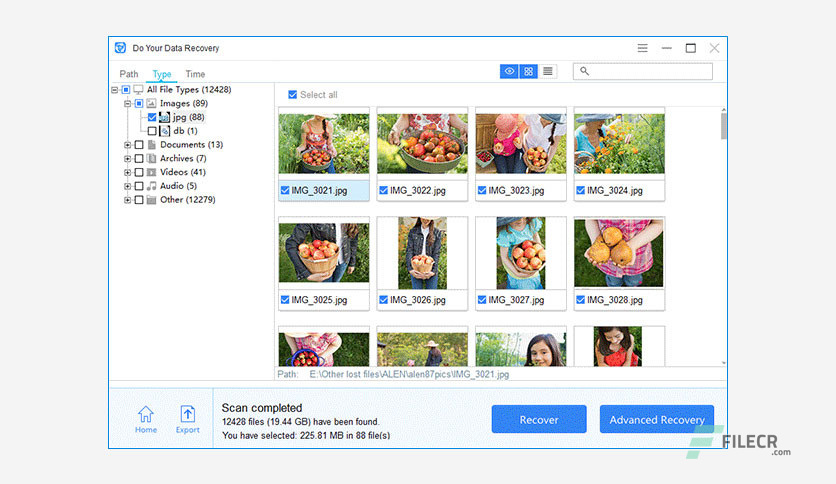Click the Images category picture icon
The image size is (836, 484).
click(151, 103)
